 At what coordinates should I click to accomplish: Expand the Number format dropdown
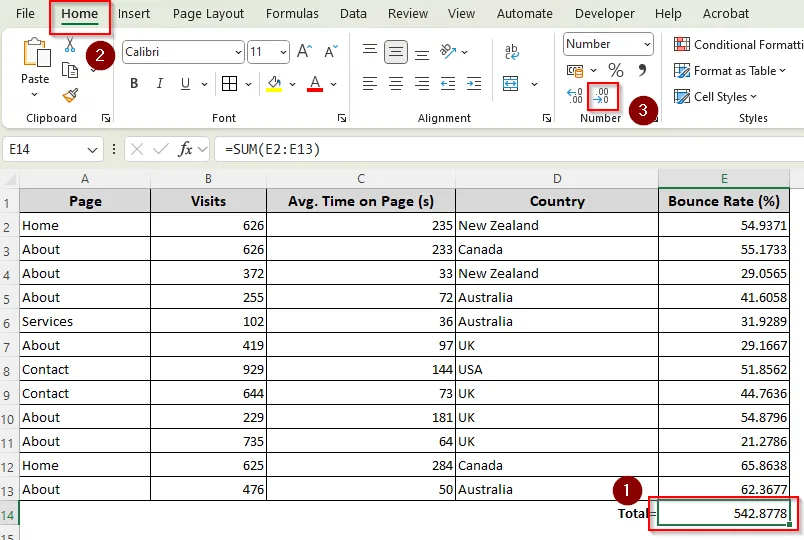(647, 44)
